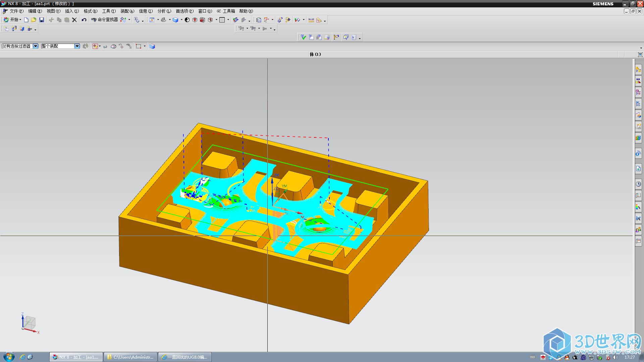Open the History clock sidebar icon
Screen dimensions: 644x362
point(638,184)
